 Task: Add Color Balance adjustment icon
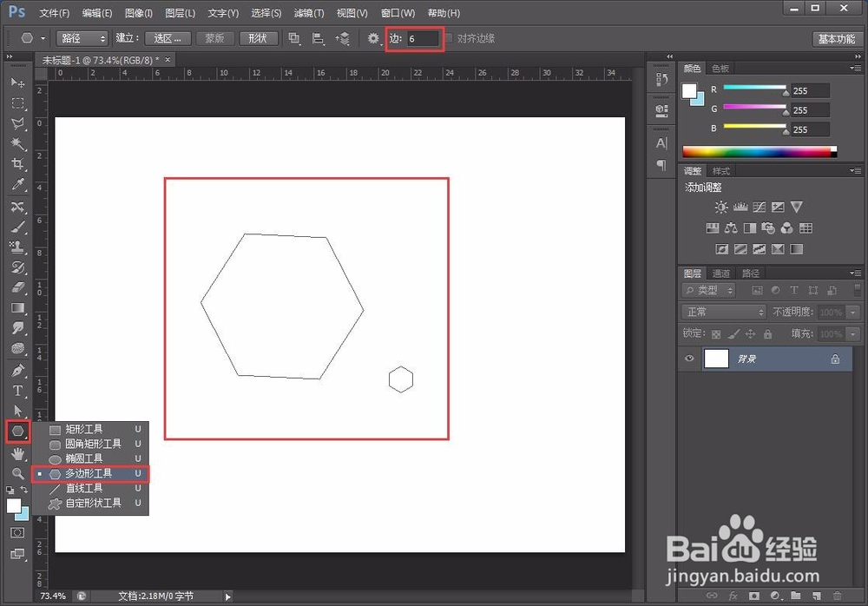pyautogui.click(x=731, y=228)
